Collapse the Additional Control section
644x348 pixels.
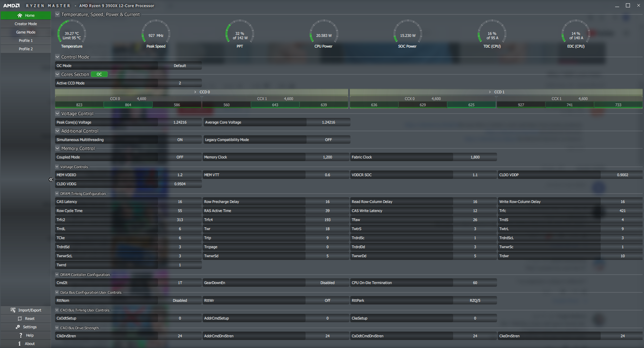(x=57, y=131)
